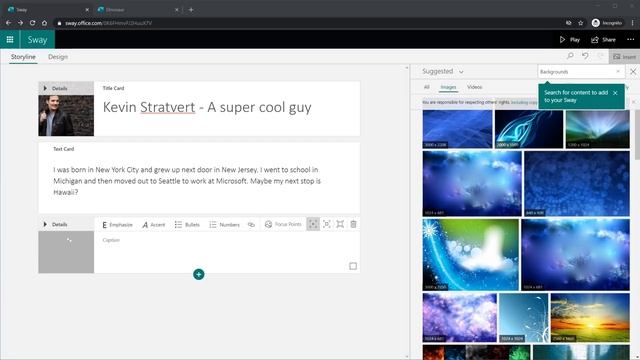Bookmark this page with the star

click(580, 23)
